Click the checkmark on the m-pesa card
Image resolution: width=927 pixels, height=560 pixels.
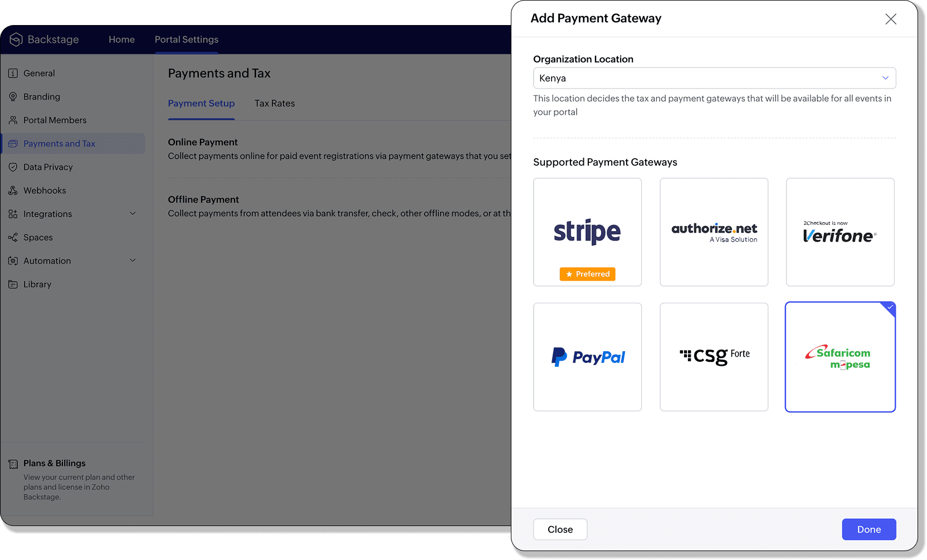point(890,307)
